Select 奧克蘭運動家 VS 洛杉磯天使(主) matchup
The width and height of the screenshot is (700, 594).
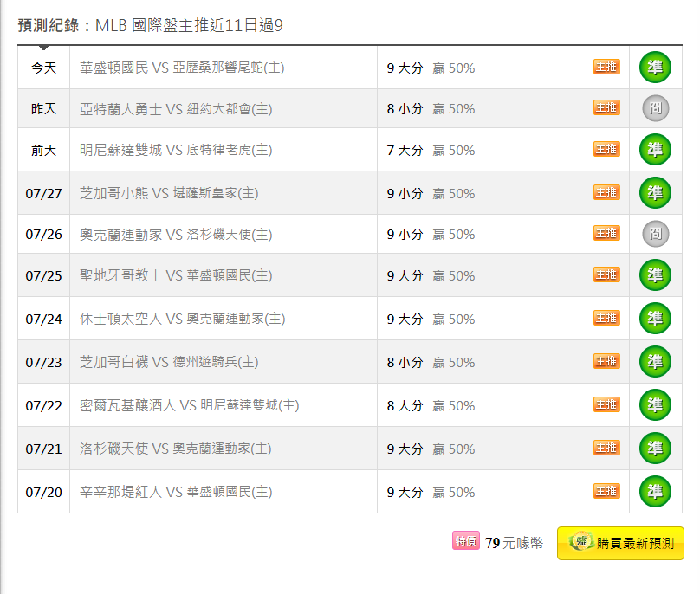point(176,234)
